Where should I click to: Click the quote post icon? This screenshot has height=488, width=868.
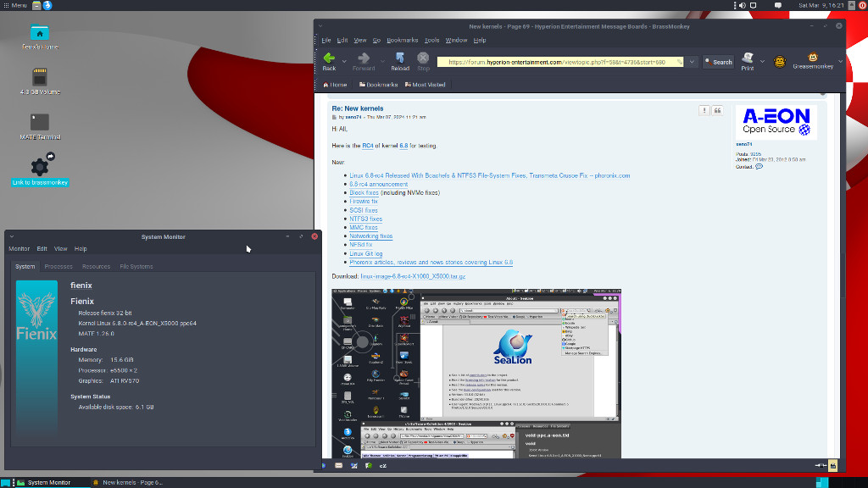tap(717, 111)
